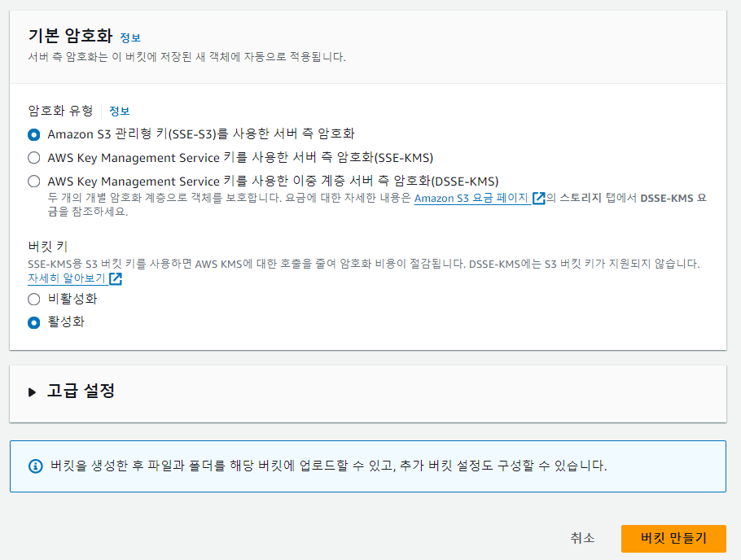The image size is (741, 560).
Task: Select 활성화 bucket key option
Action: [34, 323]
